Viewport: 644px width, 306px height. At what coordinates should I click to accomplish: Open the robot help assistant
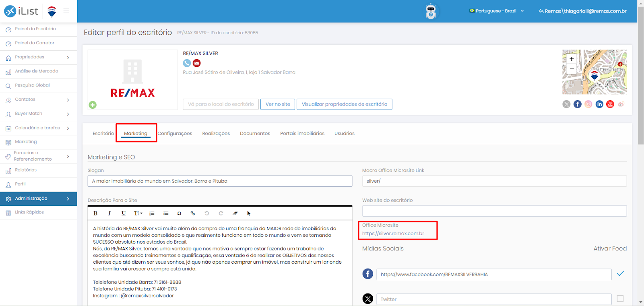(431, 11)
